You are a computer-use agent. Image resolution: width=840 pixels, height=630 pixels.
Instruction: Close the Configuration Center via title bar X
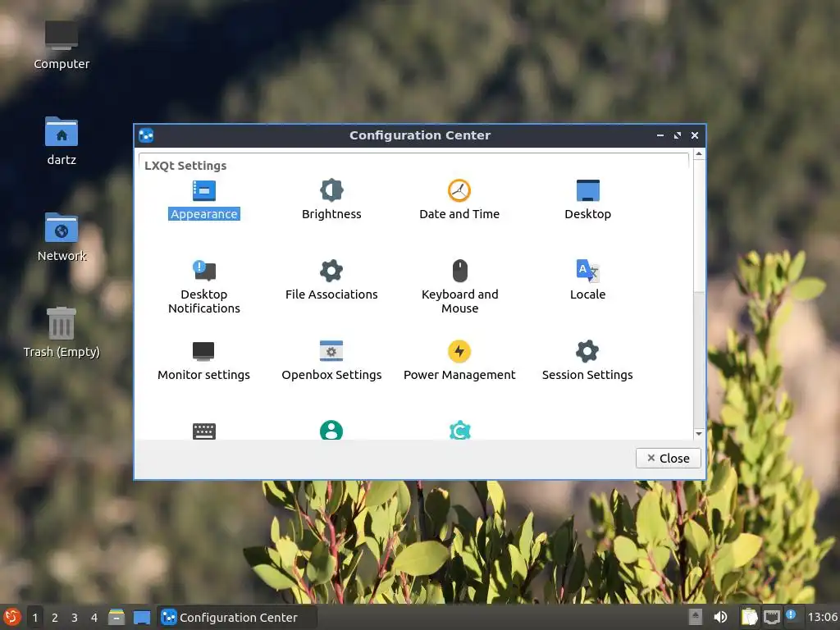pos(695,135)
